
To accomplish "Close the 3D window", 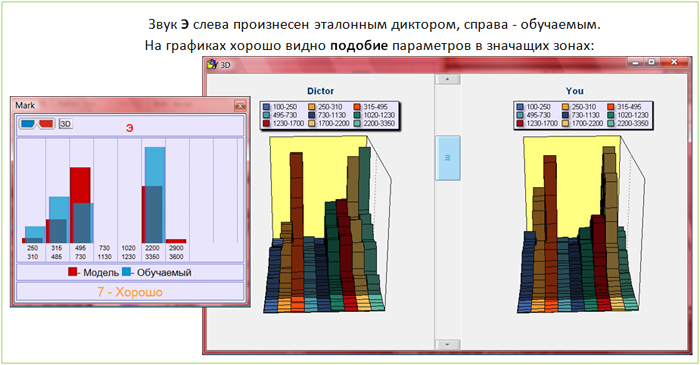I will [674, 62].
